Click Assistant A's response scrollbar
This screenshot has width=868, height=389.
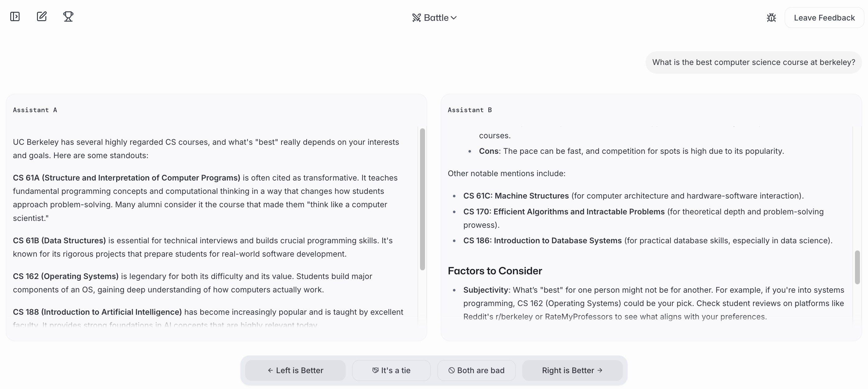pos(422,199)
